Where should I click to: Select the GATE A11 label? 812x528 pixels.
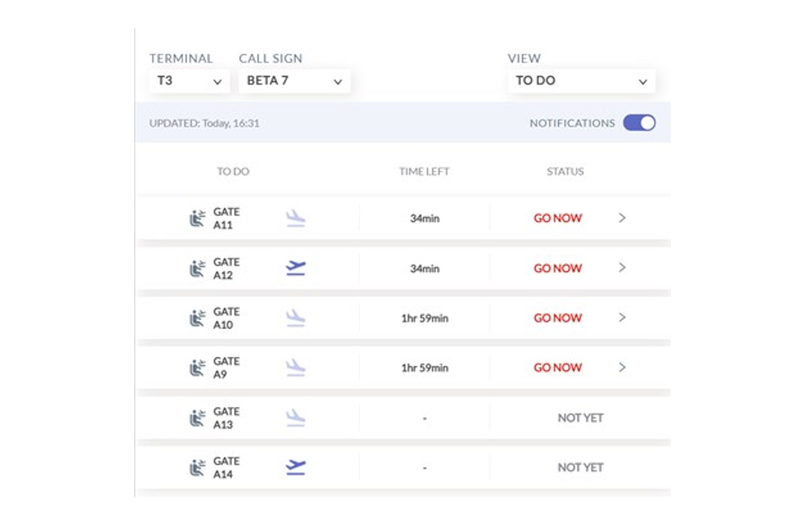click(227, 218)
